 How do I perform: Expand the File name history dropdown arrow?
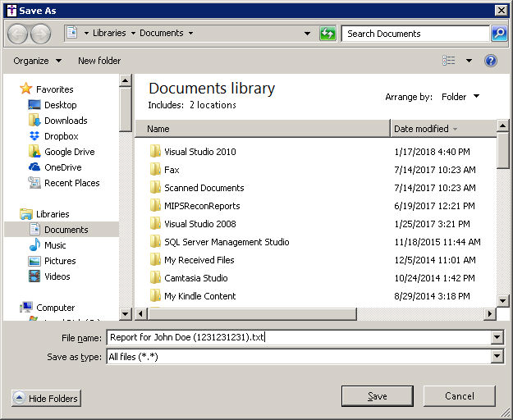click(497, 337)
